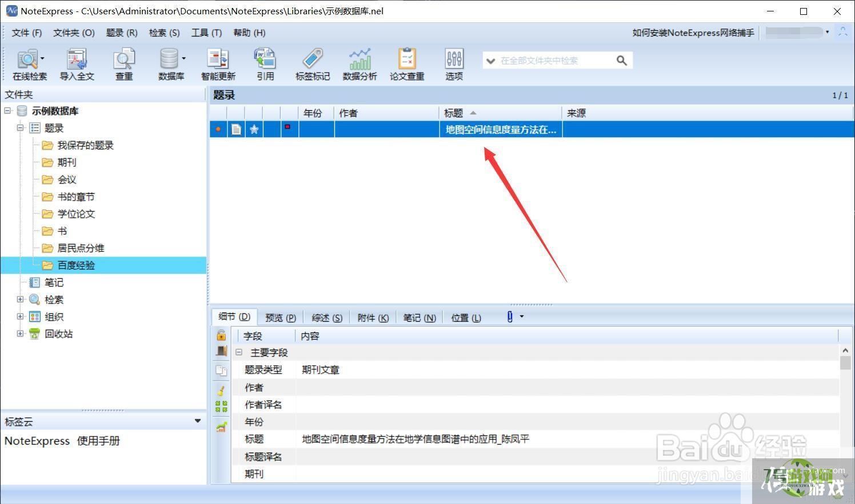Click the broom clear icon in details sidebar
855x504 pixels.
click(x=221, y=390)
